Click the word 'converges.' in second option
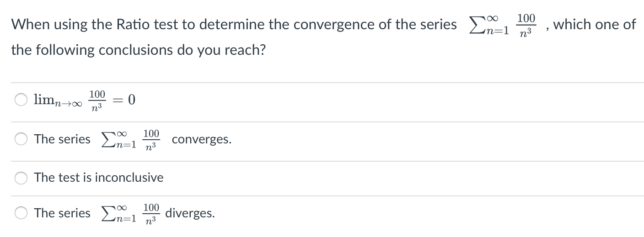The image size is (644, 237). (202, 140)
